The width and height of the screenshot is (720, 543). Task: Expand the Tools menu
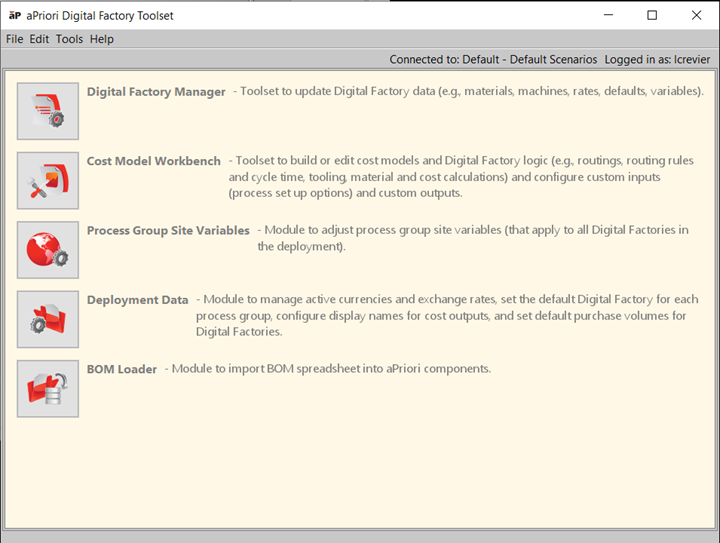[69, 39]
